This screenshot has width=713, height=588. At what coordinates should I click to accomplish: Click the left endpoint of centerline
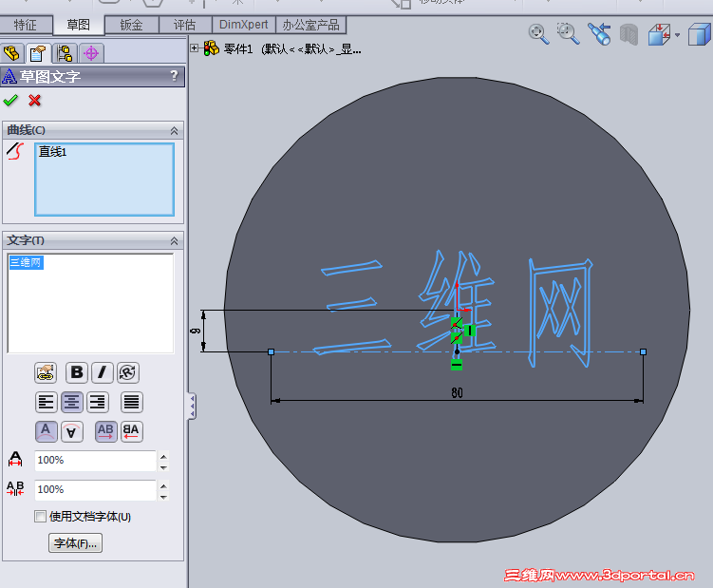(x=272, y=351)
